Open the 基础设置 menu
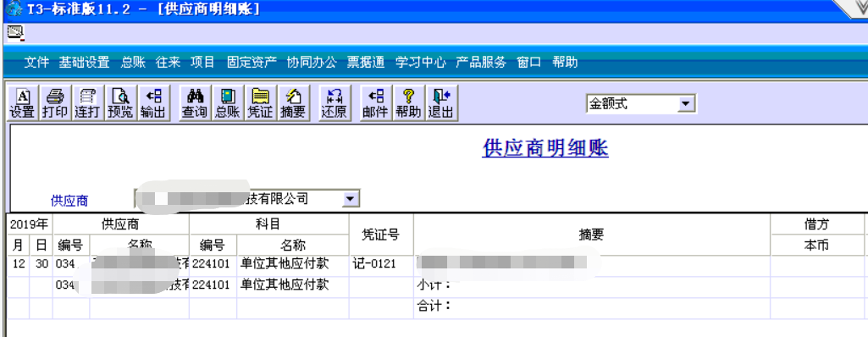The image size is (868, 337). [84, 63]
